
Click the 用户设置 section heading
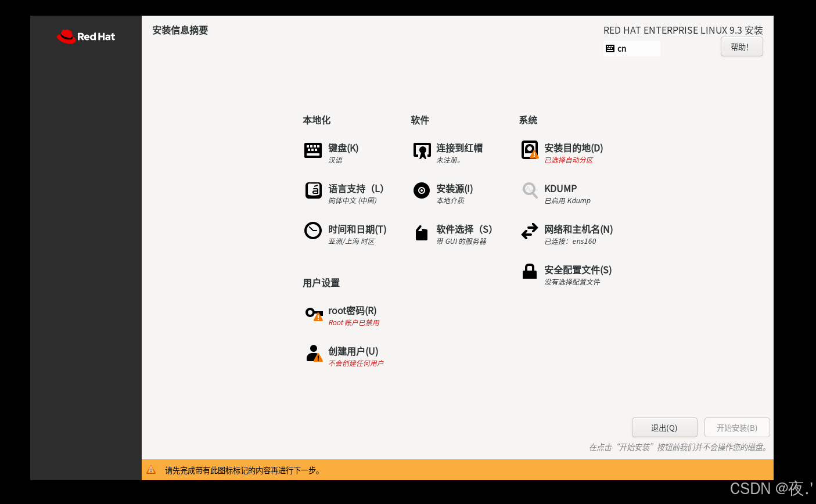click(x=321, y=283)
